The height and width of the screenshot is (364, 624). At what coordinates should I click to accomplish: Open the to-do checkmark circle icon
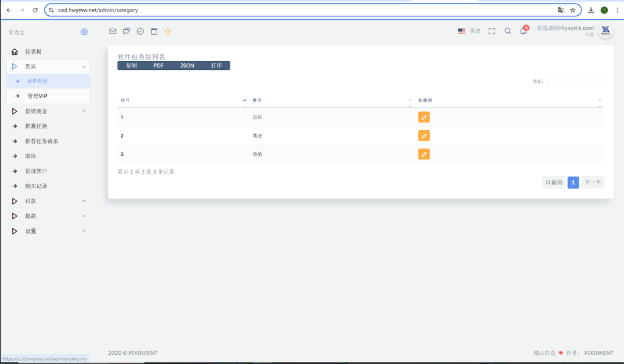tap(140, 31)
